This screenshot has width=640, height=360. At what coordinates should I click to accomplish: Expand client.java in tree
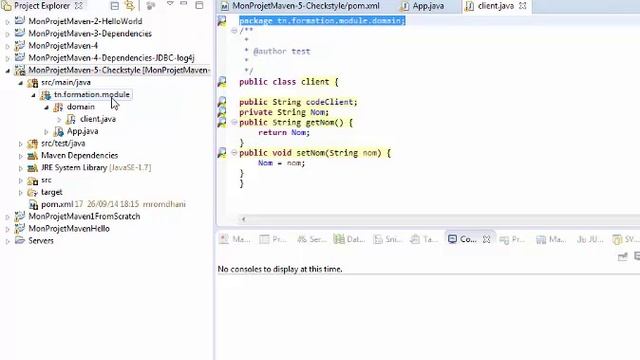(59, 120)
